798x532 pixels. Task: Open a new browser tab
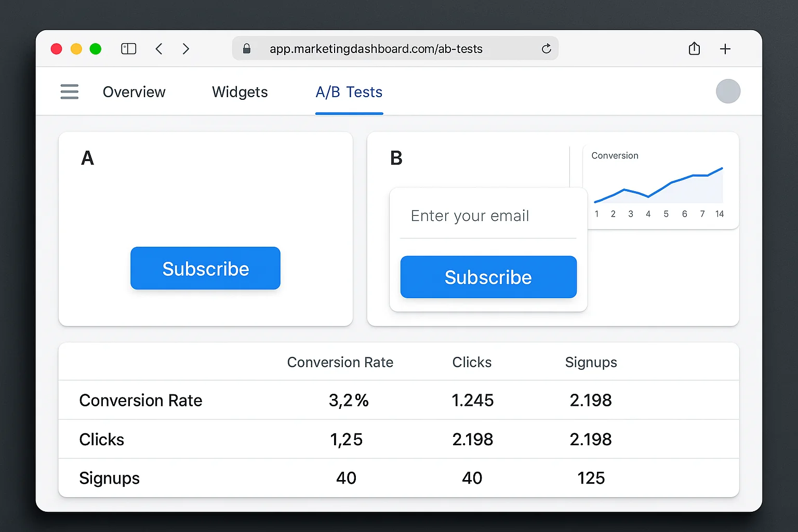(x=725, y=48)
